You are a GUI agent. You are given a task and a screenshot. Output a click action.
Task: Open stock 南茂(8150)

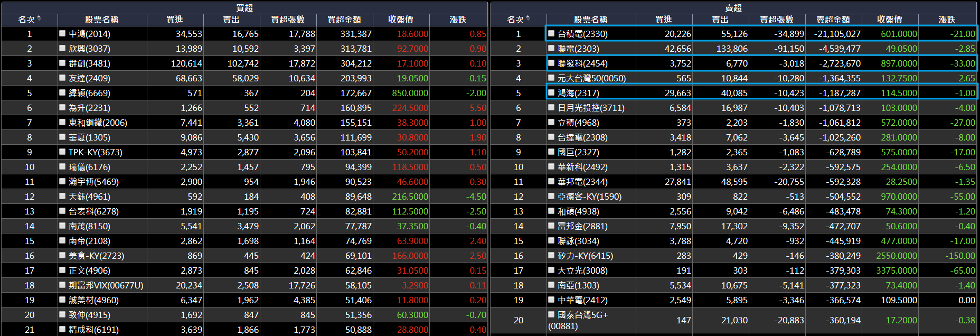click(89, 226)
